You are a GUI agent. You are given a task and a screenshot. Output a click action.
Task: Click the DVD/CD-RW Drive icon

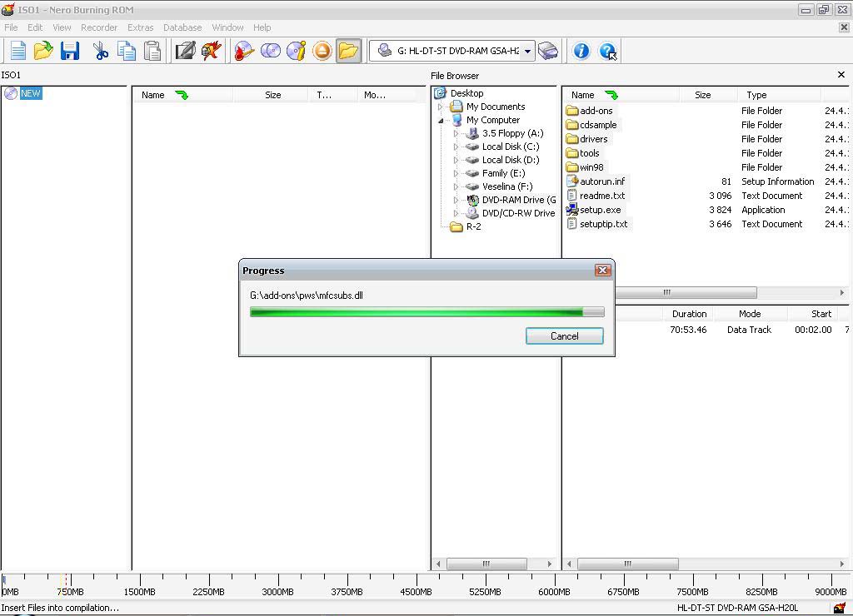coord(472,213)
